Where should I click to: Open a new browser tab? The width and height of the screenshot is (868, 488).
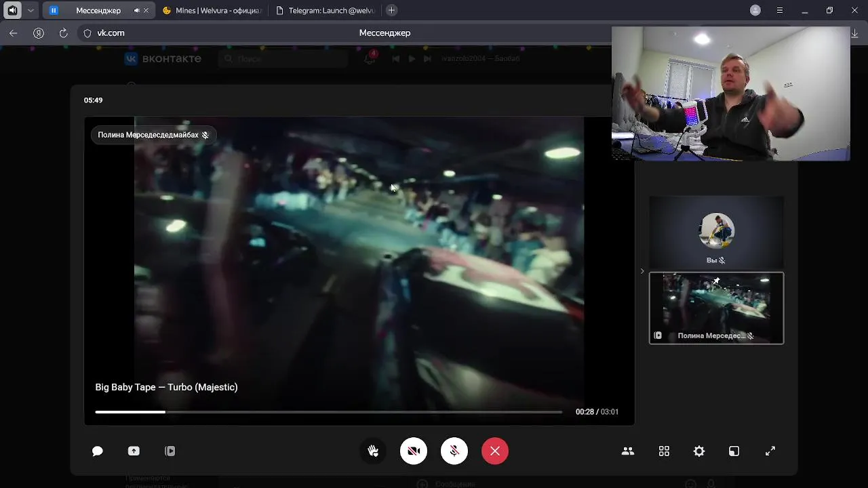click(391, 10)
